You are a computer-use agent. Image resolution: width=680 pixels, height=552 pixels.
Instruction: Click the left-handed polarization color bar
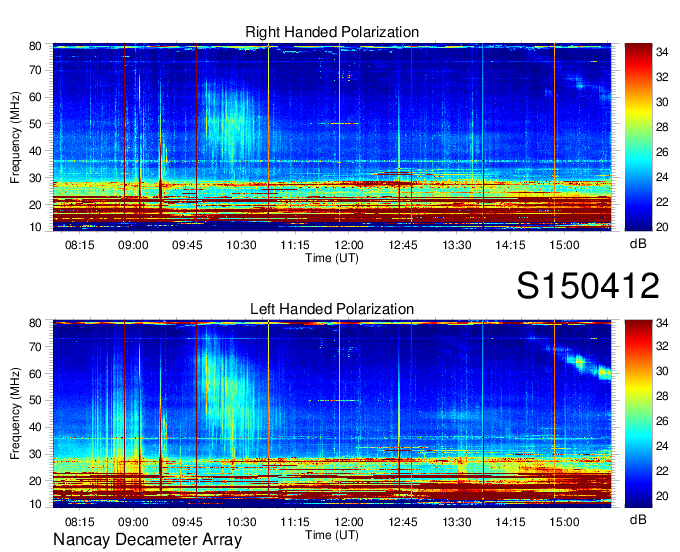[x=638, y=414]
